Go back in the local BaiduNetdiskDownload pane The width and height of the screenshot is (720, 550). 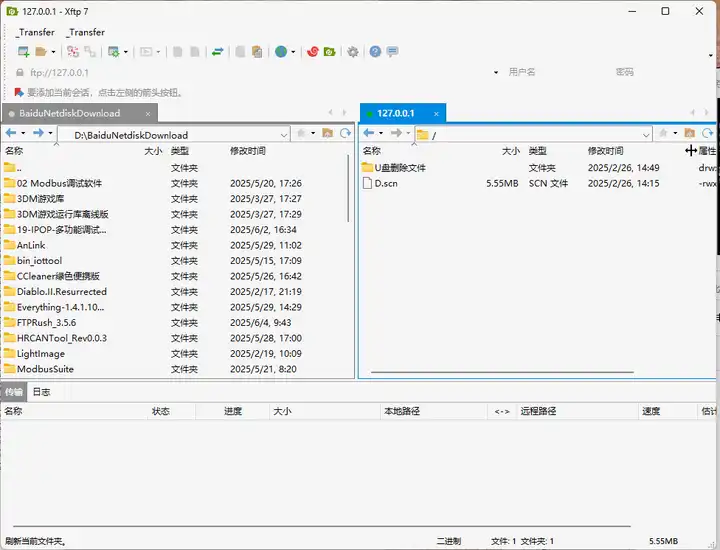11,133
